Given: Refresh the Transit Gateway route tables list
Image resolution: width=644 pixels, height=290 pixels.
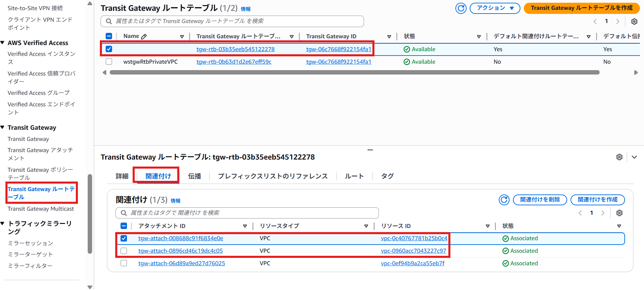Looking at the screenshot, I should tap(461, 8).
